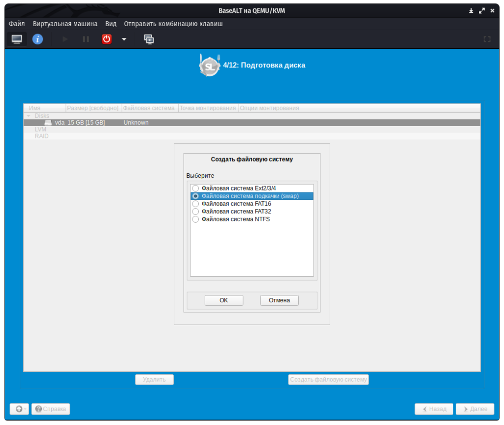
Task: Click the red shutdown power icon
Action: tap(107, 39)
